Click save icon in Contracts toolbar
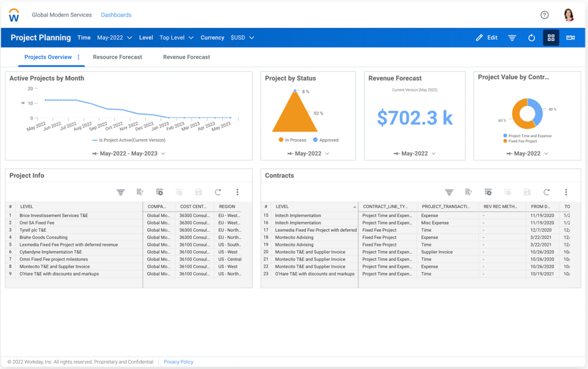This screenshot has height=369, width=588. tap(527, 192)
